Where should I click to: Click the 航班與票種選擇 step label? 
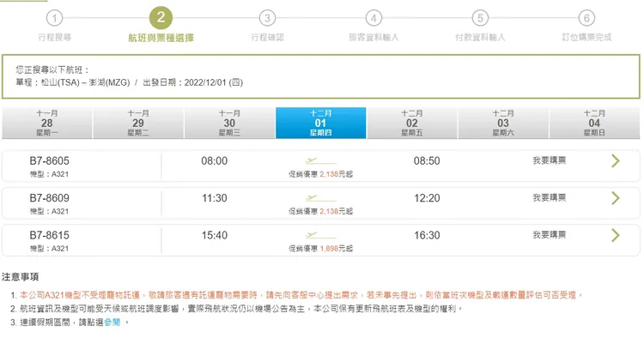(x=161, y=38)
